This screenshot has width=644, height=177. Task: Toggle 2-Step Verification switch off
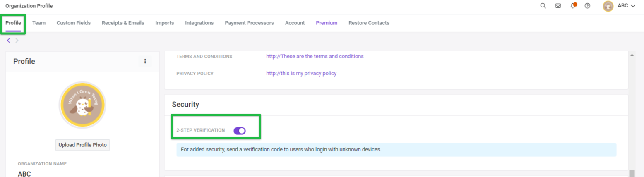(x=240, y=131)
